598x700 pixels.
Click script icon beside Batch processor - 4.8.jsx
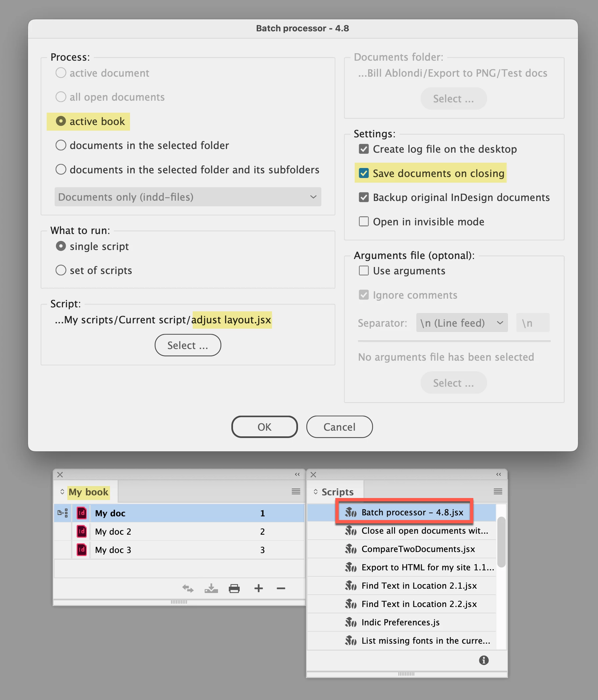coord(351,512)
